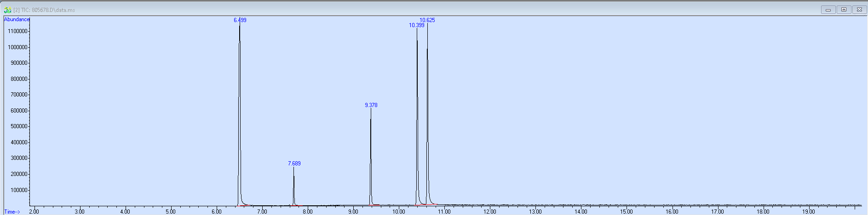Click the 19.00 time axis value
This screenshot has height=215, width=868.
[x=809, y=212]
